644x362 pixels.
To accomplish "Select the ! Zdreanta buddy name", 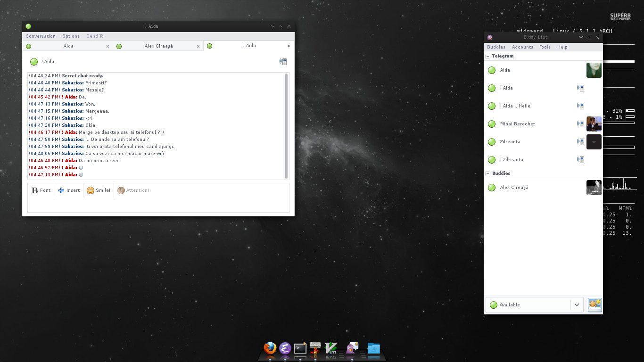I will [512, 160].
